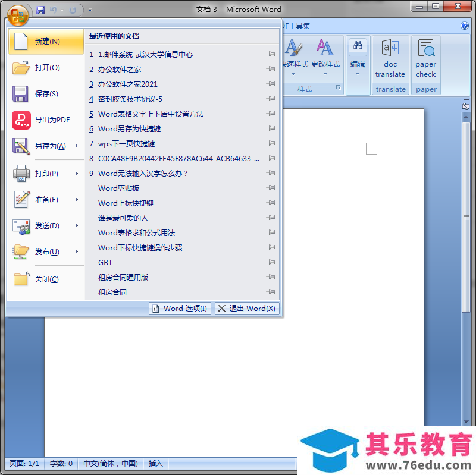
Task: Open recent document Word无法输入汉字怎么办？
Action: point(143,174)
